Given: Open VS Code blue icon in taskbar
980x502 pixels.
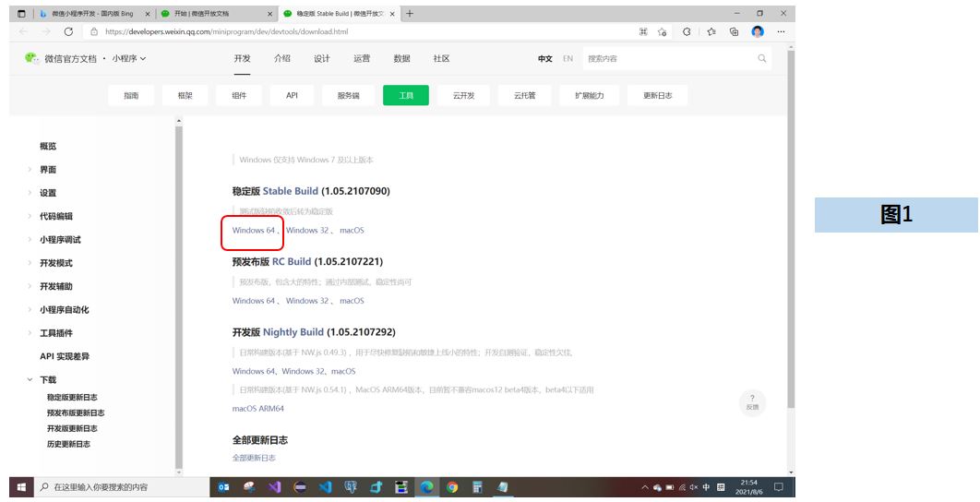Looking at the screenshot, I should 325,487.
